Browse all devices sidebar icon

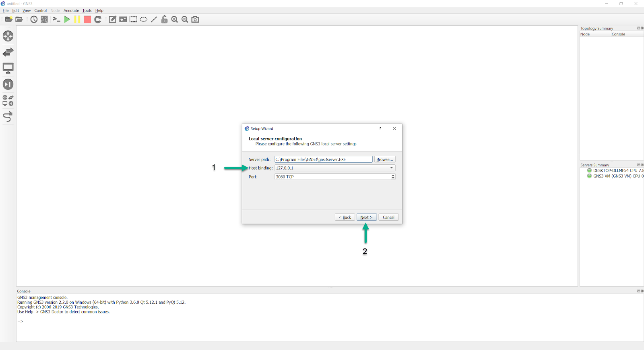point(8,100)
